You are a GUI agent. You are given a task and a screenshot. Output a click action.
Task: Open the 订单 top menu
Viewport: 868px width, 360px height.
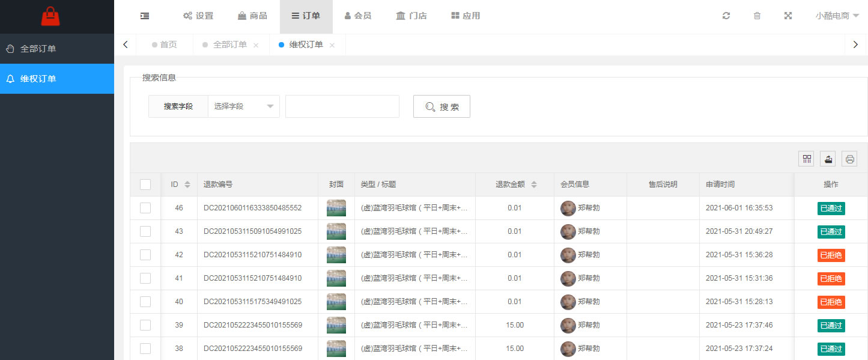click(306, 16)
